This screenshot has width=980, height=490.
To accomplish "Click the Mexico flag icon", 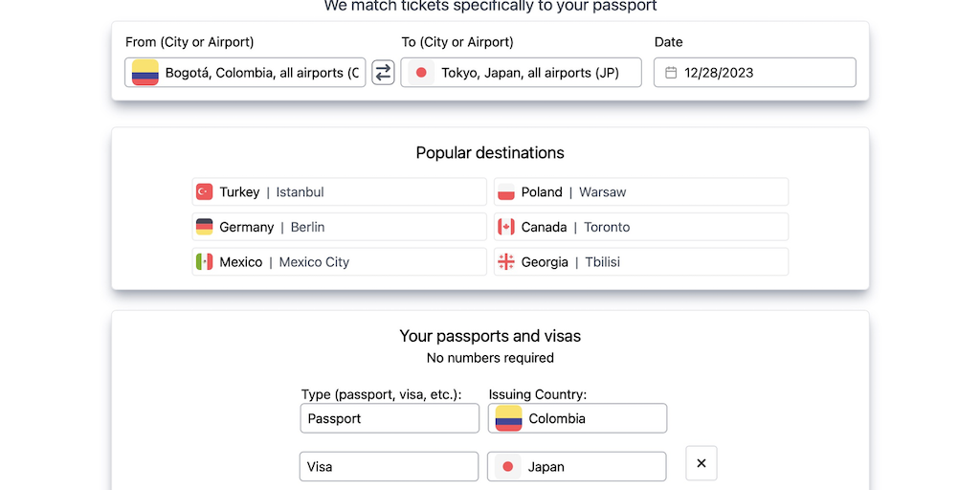I will 204,262.
